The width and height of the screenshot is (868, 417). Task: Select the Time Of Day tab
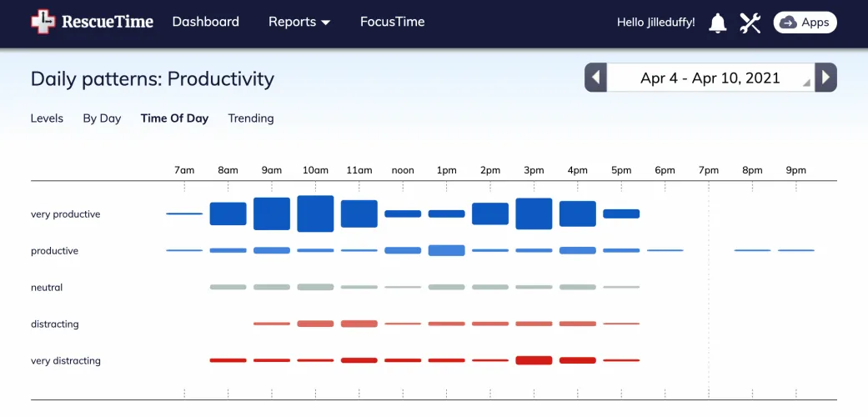click(x=174, y=118)
